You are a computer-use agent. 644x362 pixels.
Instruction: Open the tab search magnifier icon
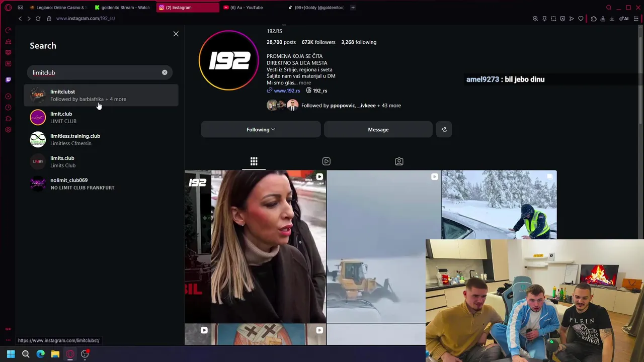click(609, 8)
